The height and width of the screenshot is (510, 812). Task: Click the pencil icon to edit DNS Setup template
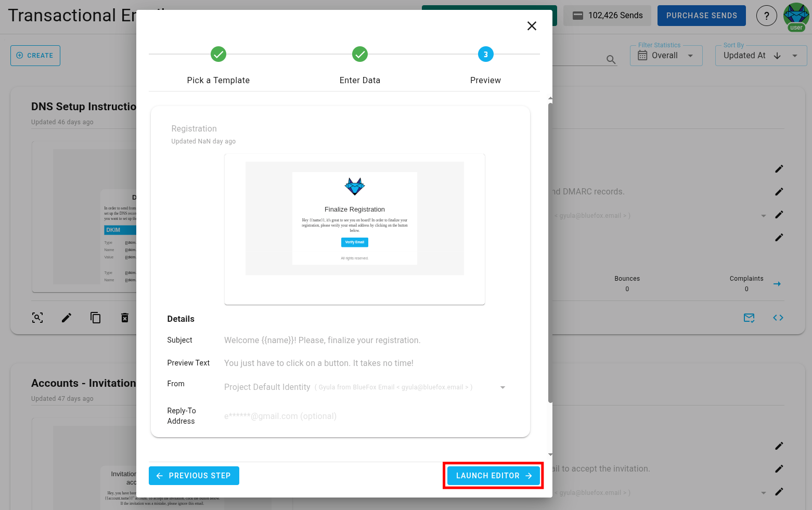click(x=67, y=317)
